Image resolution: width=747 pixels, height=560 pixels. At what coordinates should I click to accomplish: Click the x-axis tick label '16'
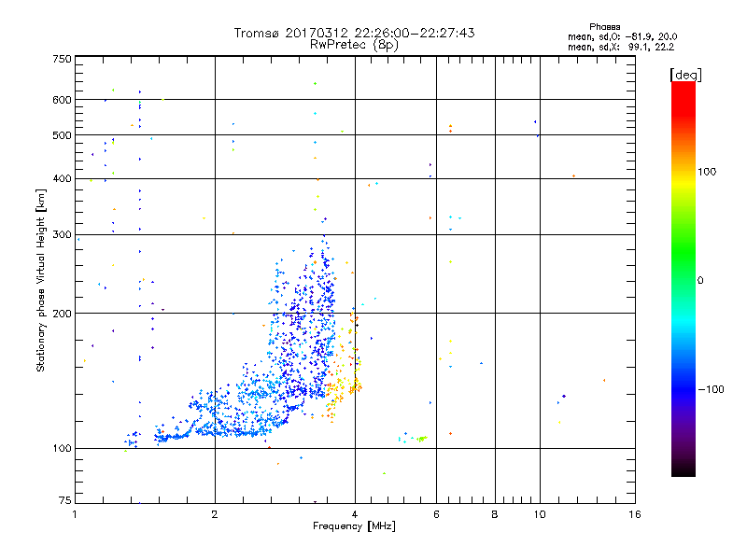[635, 514]
